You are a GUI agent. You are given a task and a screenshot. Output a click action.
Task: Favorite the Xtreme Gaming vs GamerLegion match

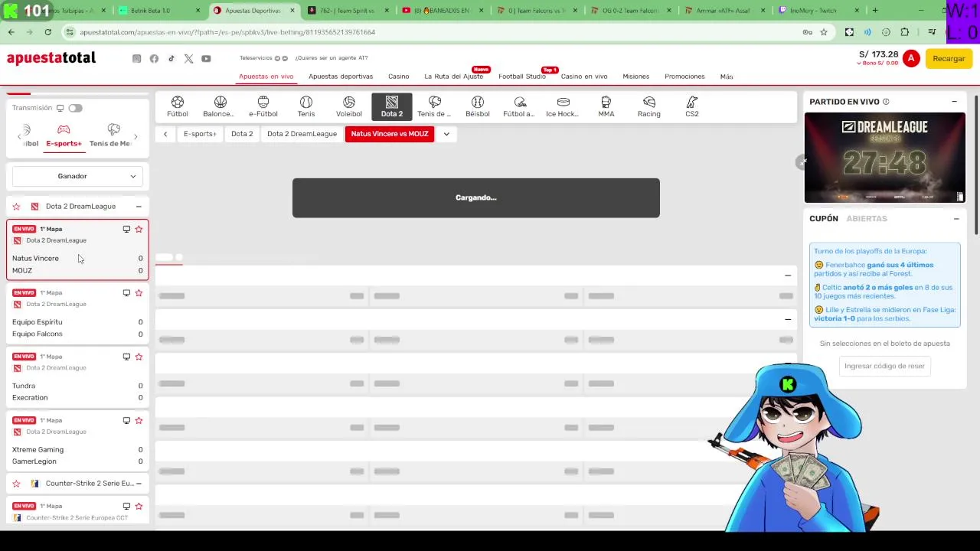139,420
